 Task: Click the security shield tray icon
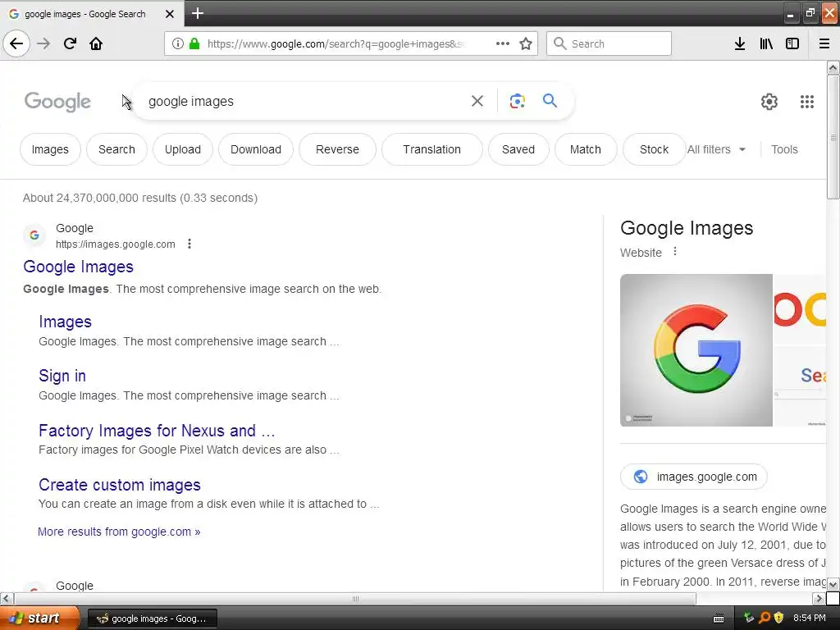tap(779, 618)
